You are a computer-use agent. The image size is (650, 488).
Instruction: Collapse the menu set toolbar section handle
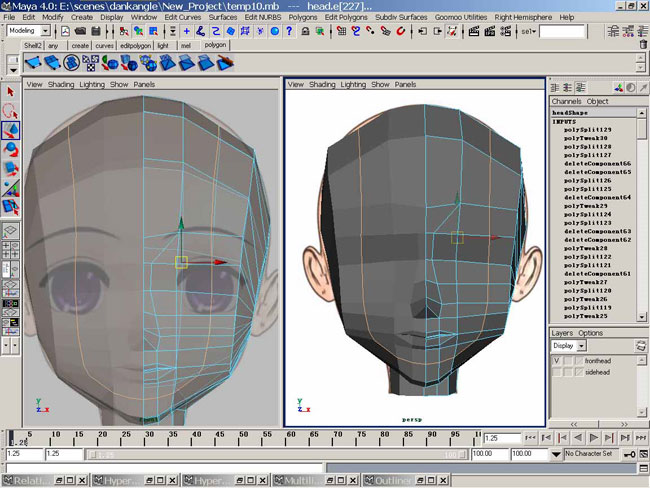pyautogui.click(x=56, y=31)
